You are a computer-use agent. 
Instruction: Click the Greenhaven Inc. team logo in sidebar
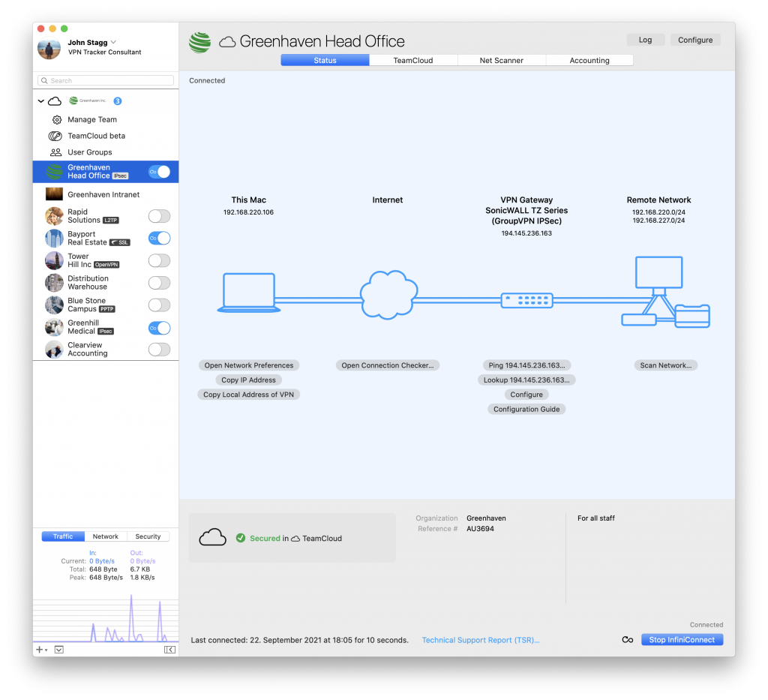(88, 101)
